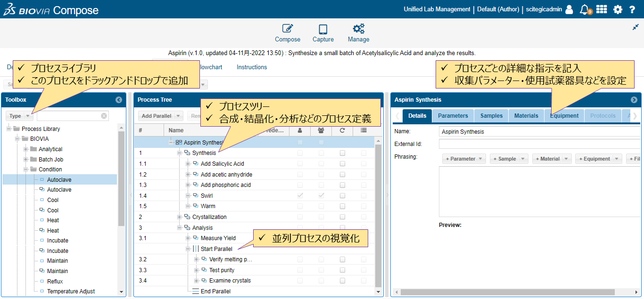Select Temperature Adjust in the Toolbox

click(x=71, y=291)
